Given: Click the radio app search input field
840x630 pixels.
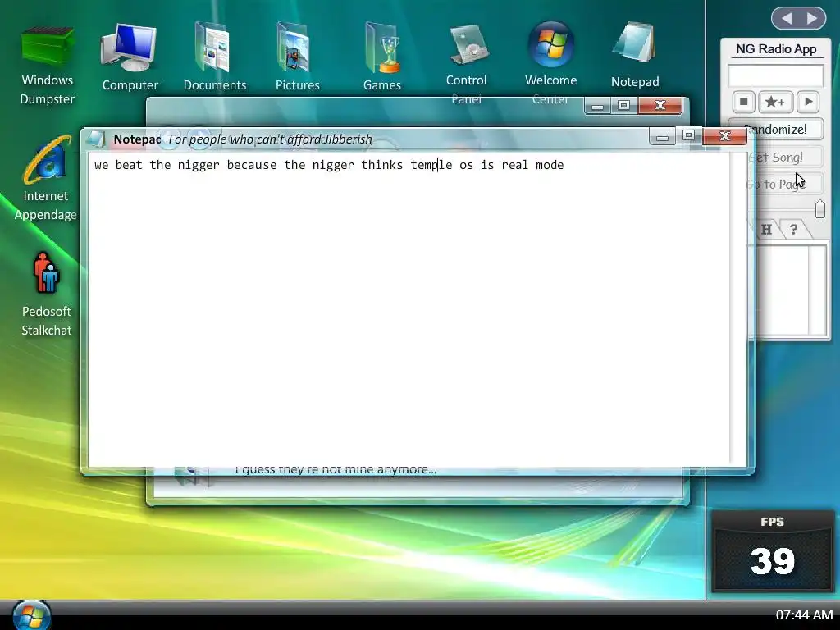Looking at the screenshot, I should click(x=775, y=75).
